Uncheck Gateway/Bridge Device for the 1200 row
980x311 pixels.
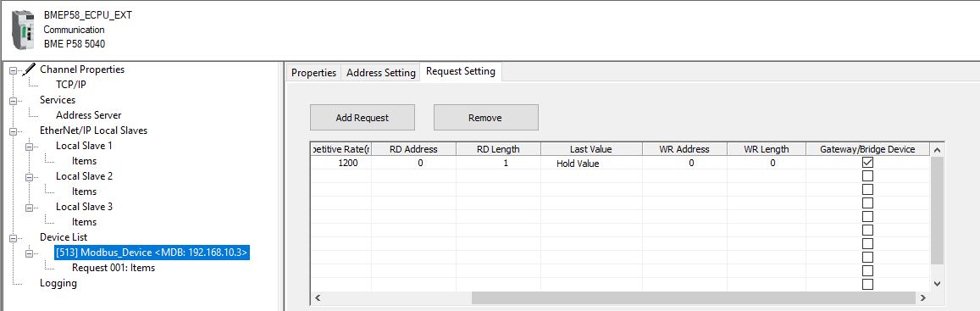(867, 162)
